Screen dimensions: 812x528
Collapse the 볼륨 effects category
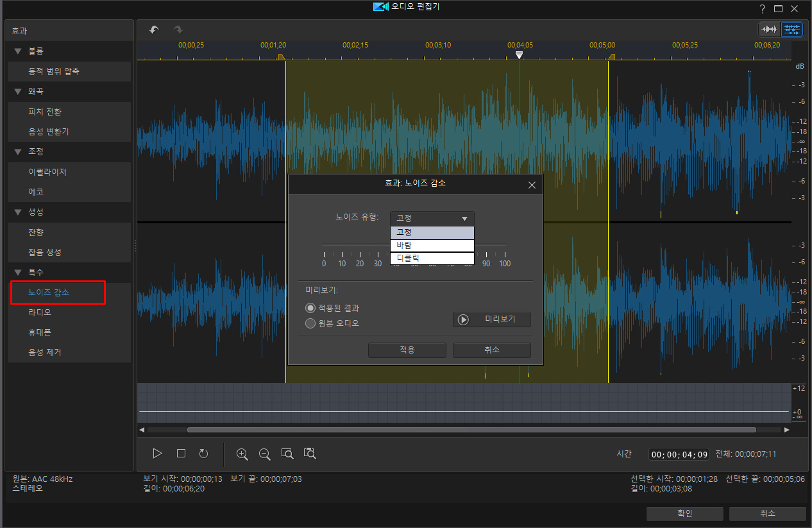pyautogui.click(x=18, y=51)
